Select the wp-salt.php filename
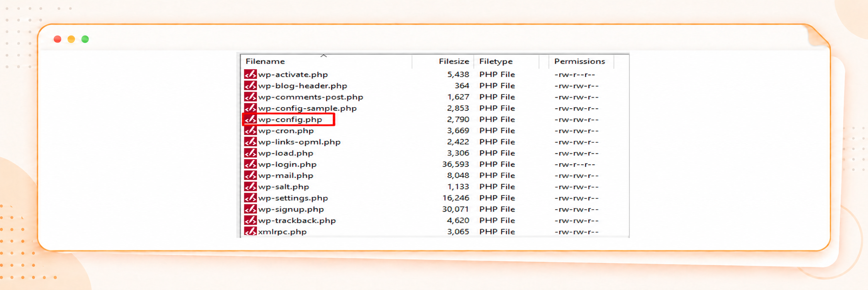868x290 pixels. pyautogui.click(x=284, y=186)
